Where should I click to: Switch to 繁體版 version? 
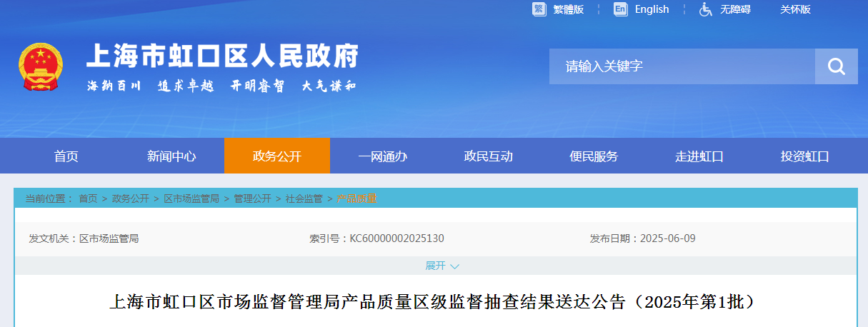pos(568,9)
